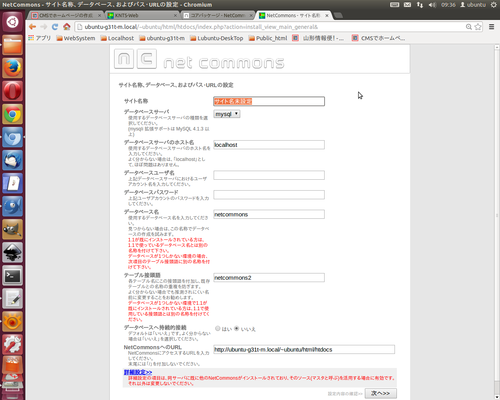Image resolution: width=500 pixels, height=400 pixels.
Task: Go back in browser history
Action: point(32,27)
